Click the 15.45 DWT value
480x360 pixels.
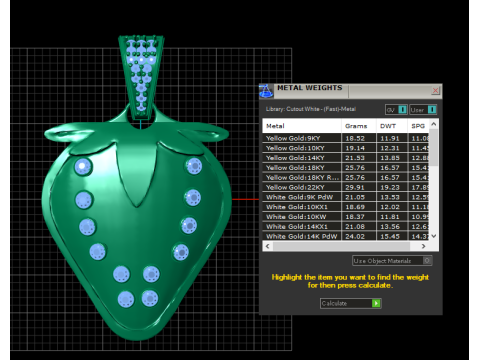pyautogui.click(x=390, y=236)
